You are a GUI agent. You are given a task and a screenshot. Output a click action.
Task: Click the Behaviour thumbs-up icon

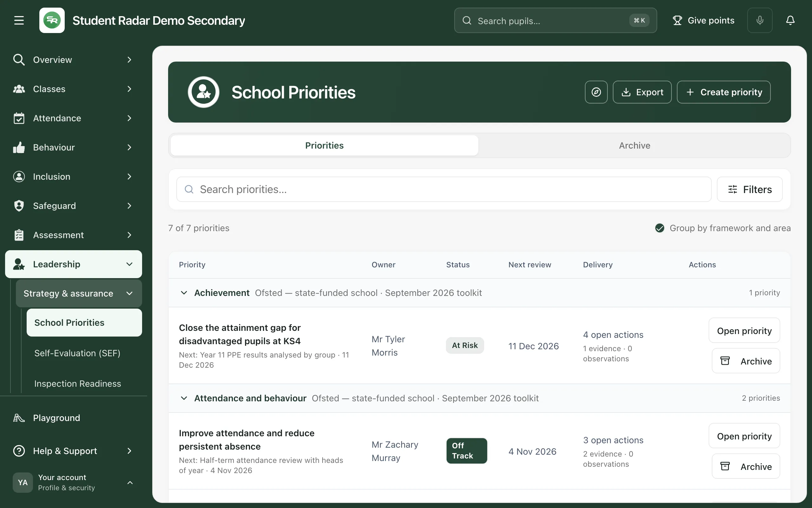click(19, 148)
